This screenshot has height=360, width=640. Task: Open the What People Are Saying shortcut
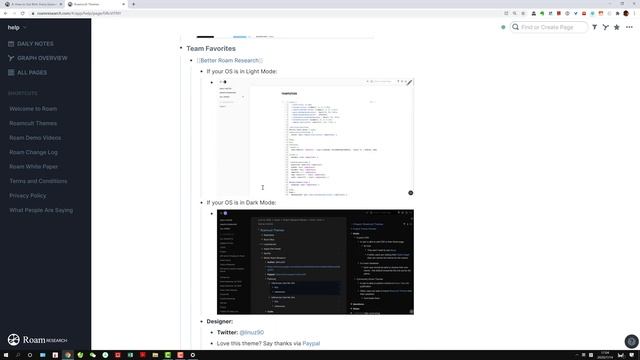41,210
